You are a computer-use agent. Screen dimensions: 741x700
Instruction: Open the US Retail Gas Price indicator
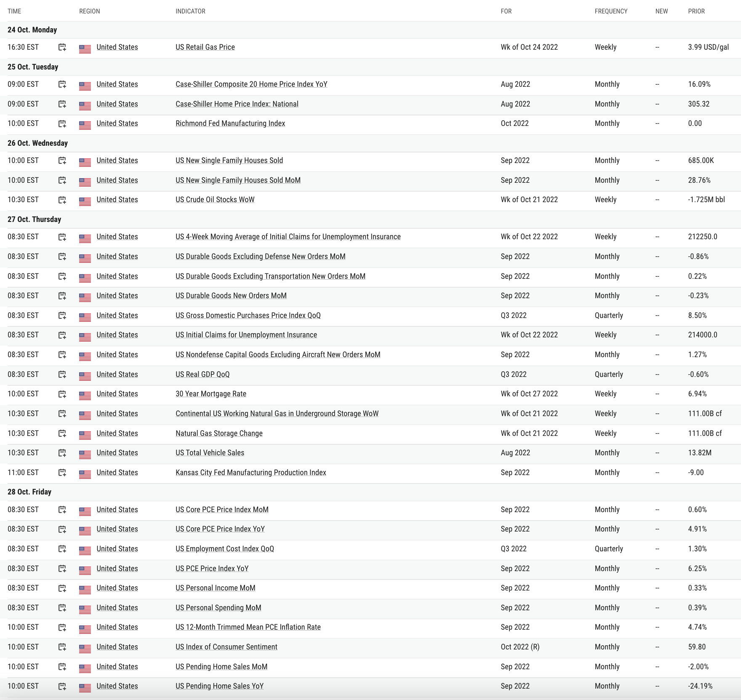pyautogui.click(x=205, y=47)
